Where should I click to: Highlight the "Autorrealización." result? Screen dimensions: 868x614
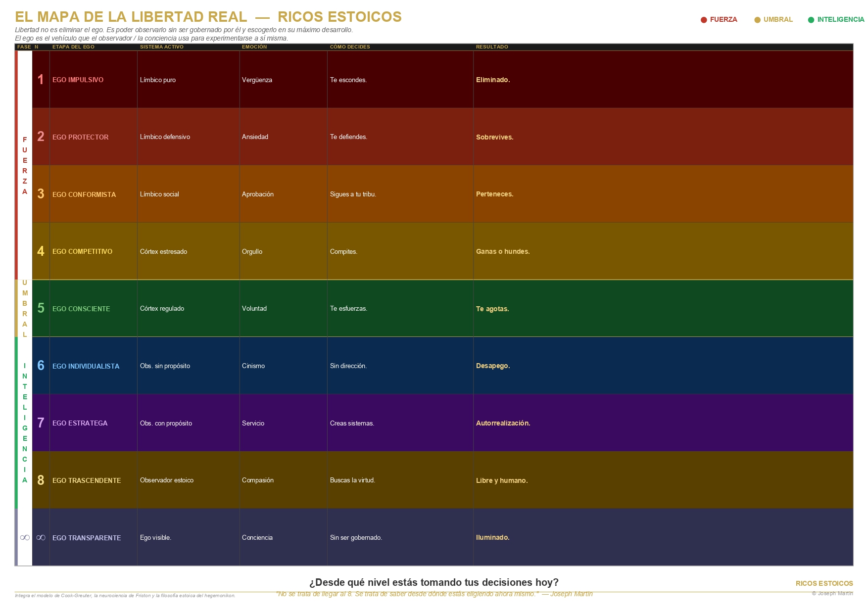coord(503,423)
